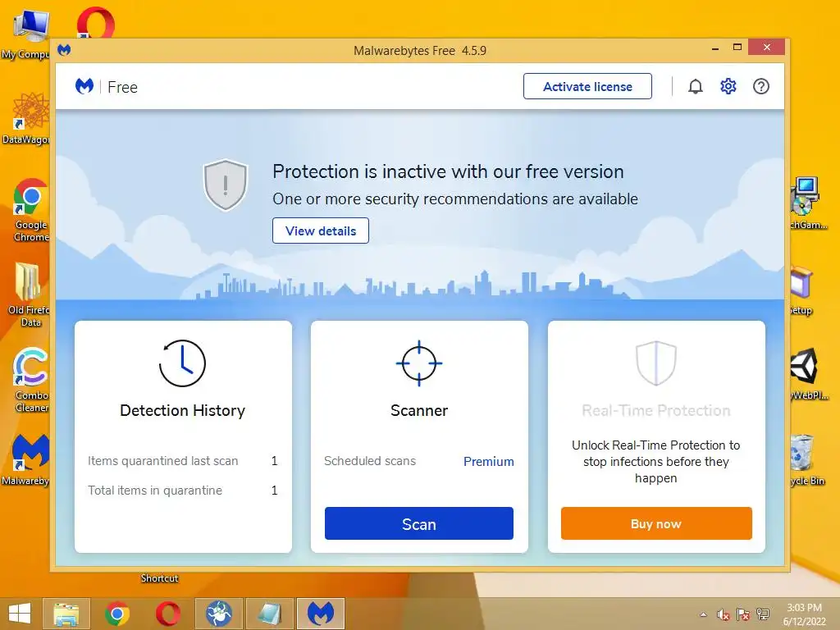Select the Setup desktop icon
This screenshot has height=630, width=840.
[x=801, y=290]
